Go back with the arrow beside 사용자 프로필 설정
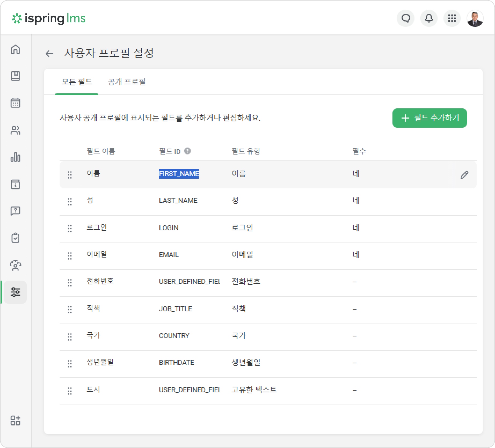The width and height of the screenshot is (495, 448). click(49, 54)
